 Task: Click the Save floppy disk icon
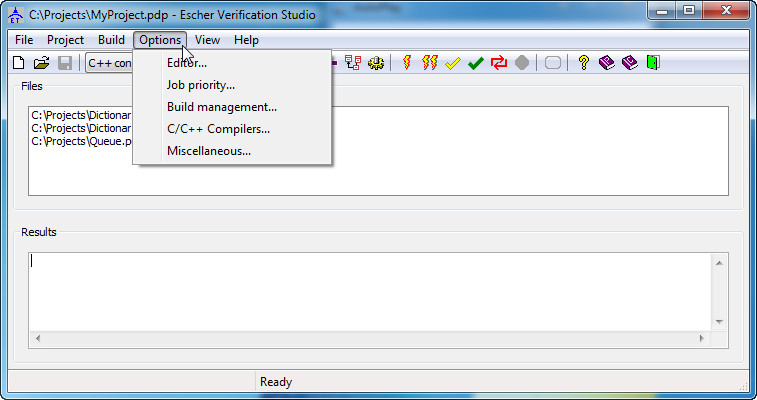(65, 63)
